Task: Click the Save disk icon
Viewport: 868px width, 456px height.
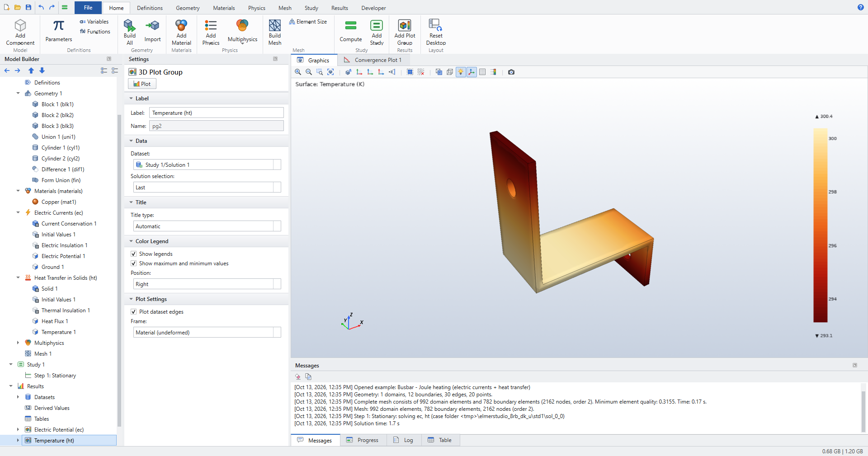Action: [28, 7]
